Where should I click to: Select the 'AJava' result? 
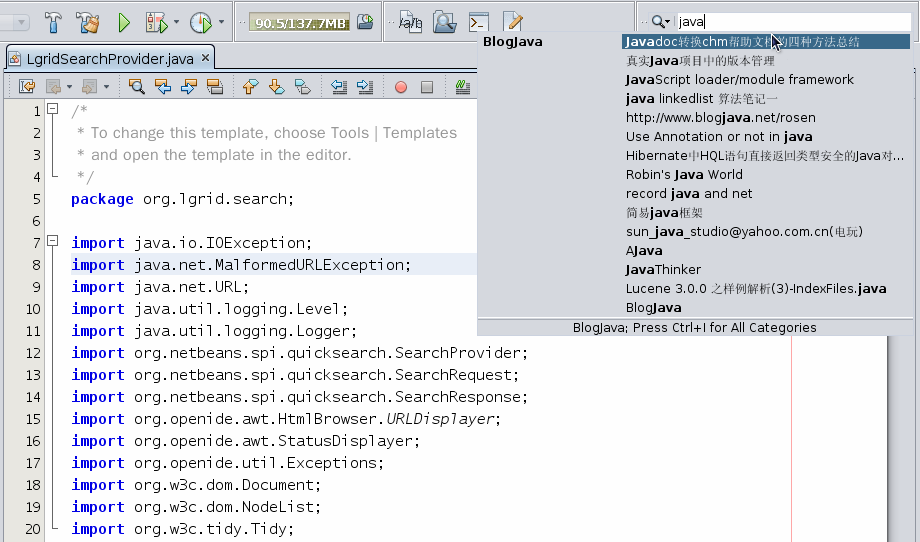[766, 250]
